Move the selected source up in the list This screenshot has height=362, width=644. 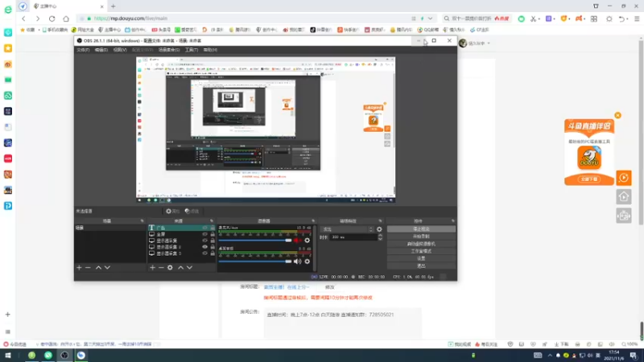point(180,268)
